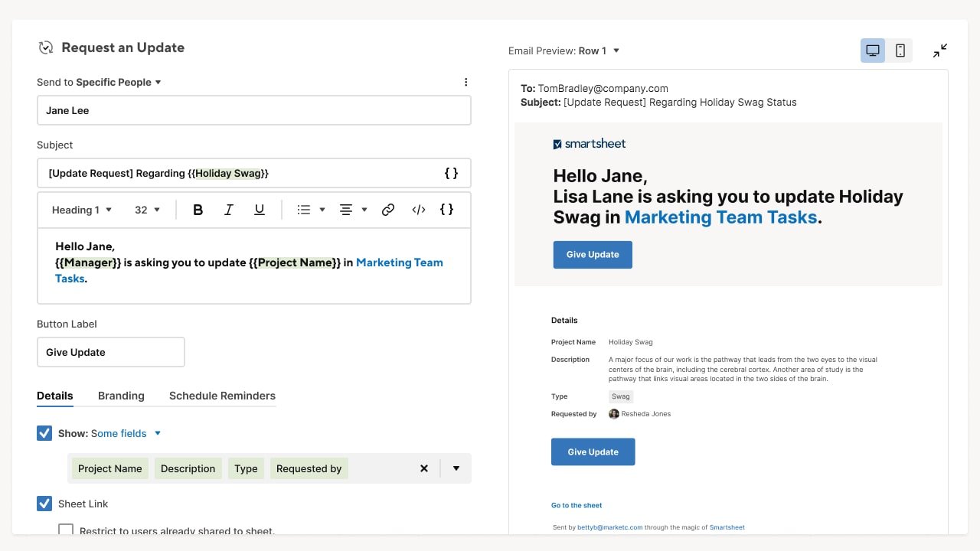Expand the alignment options dropdown arrow

[x=364, y=210]
